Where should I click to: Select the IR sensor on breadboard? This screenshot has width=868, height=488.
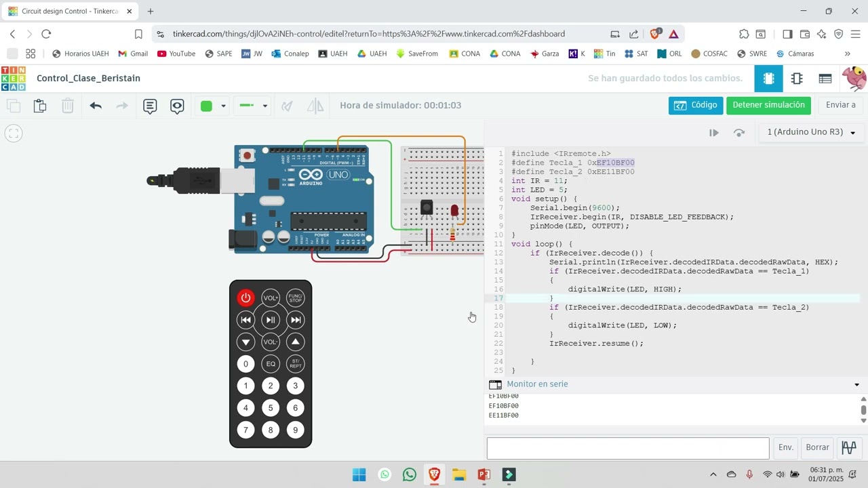(427, 207)
